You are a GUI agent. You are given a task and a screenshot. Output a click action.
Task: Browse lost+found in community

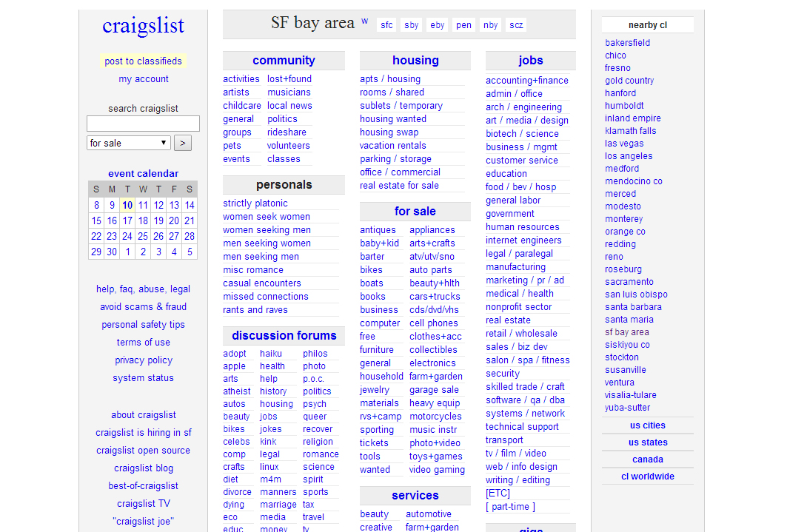coord(289,78)
